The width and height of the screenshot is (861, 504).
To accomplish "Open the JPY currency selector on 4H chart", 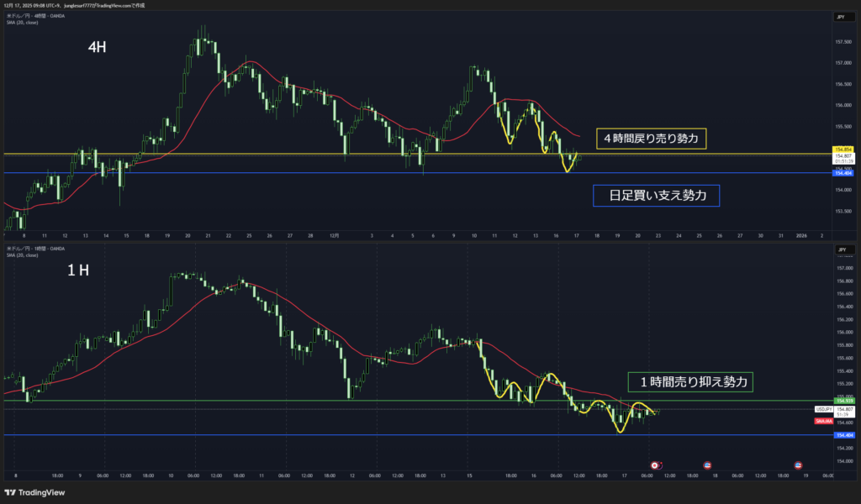I will 840,17.
